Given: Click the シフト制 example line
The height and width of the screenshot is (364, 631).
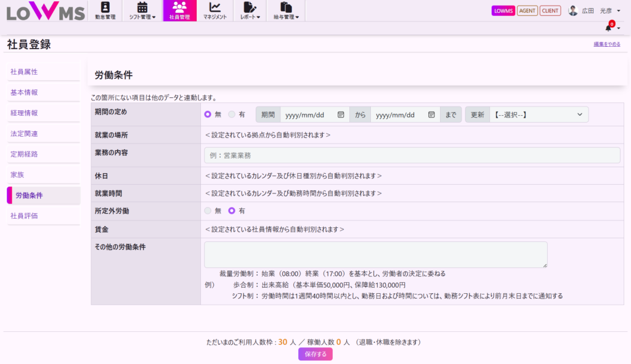Looking at the screenshot, I should (x=397, y=296).
